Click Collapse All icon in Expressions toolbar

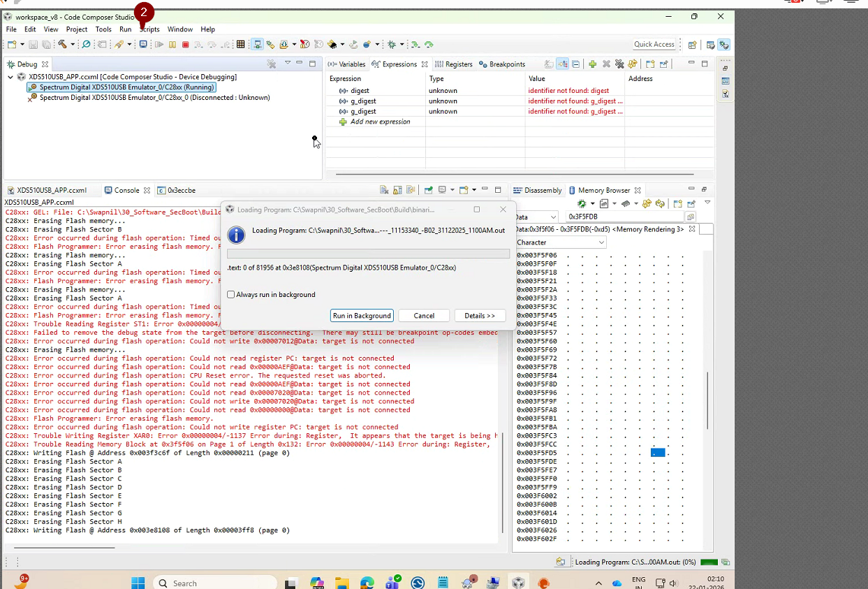pos(576,64)
